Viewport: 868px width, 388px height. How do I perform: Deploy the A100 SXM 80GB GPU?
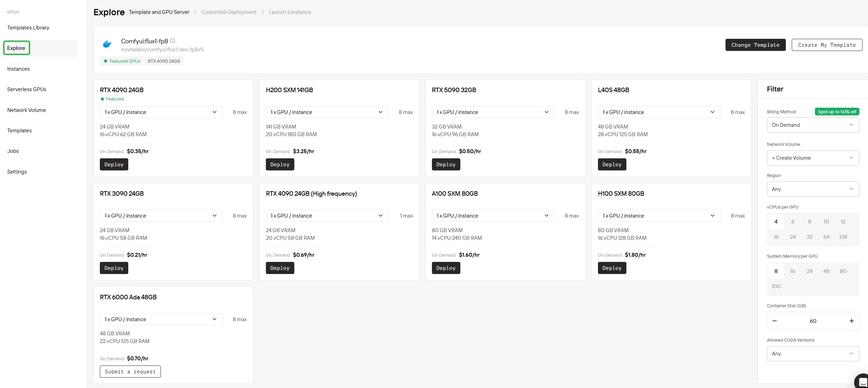[446, 268]
